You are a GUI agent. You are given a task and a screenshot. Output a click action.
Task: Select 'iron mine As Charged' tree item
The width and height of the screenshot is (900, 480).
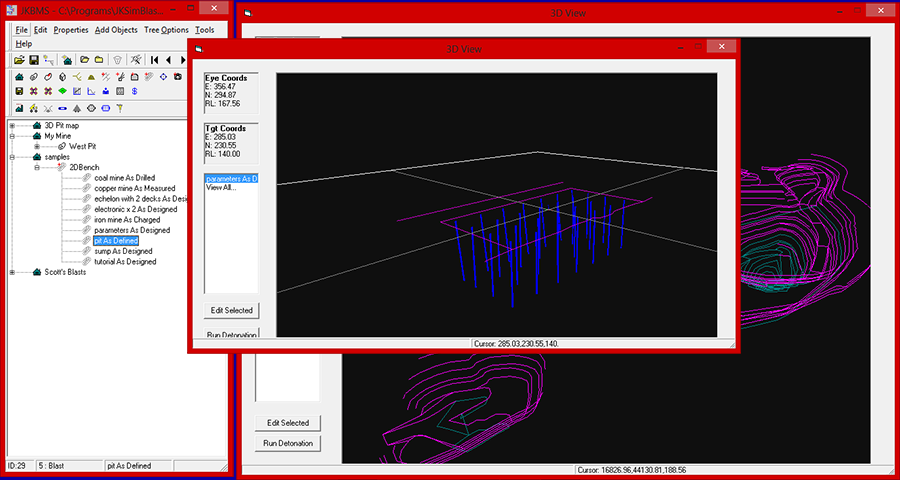126,220
